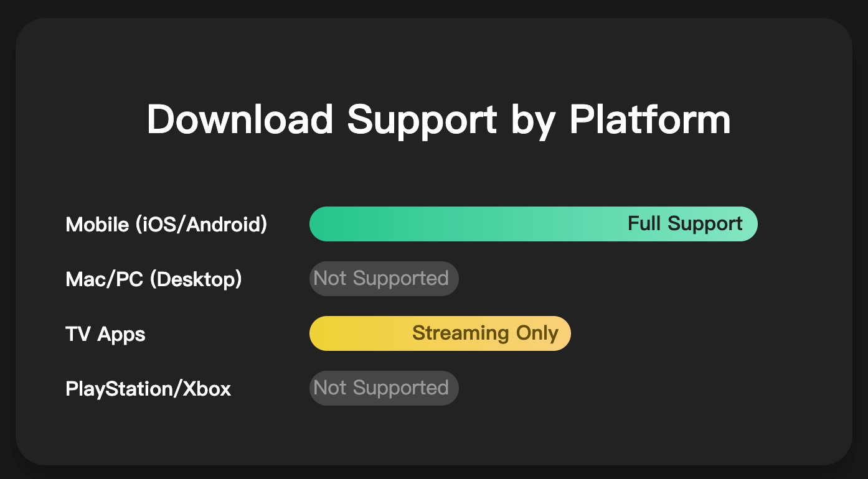The image size is (868, 479).
Task: Click the word 'Download' in the title
Action: click(x=240, y=119)
